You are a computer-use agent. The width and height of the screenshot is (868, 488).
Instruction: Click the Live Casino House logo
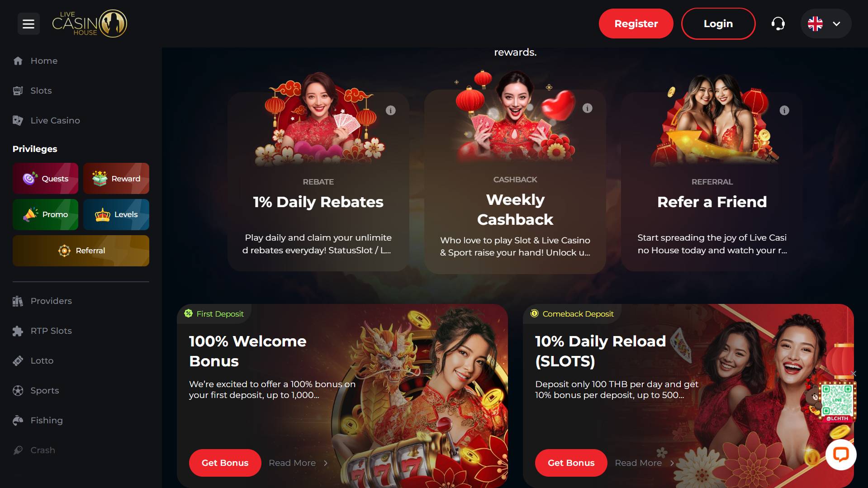(x=90, y=24)
